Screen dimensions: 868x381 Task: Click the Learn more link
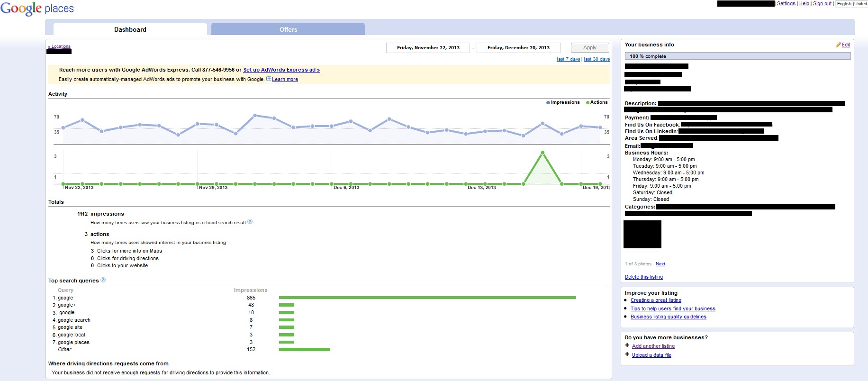(x=285, y=80)
